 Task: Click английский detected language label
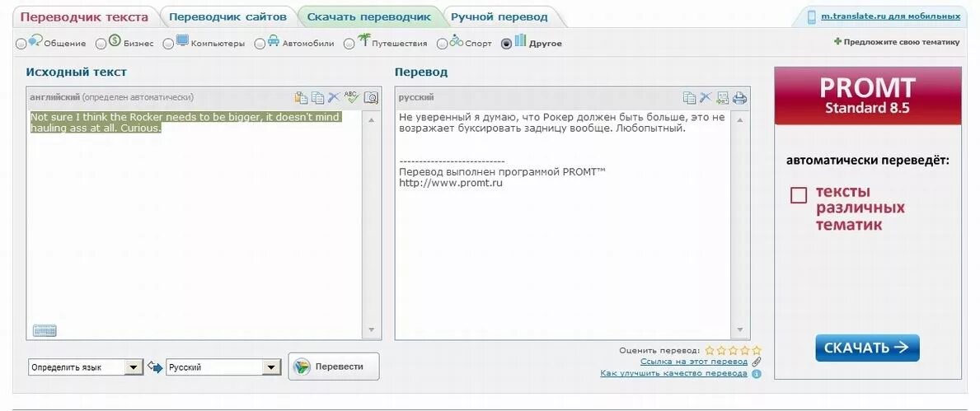(x=55, y=97)
